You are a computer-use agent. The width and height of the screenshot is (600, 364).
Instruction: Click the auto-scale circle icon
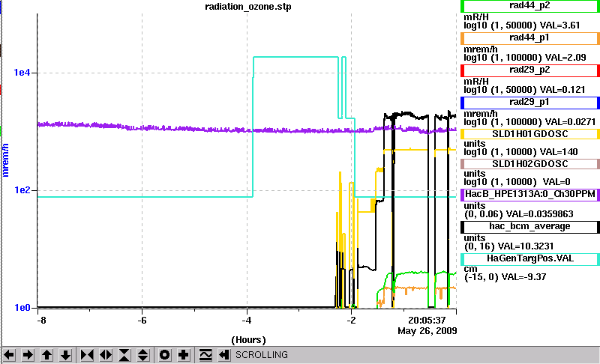click(x=164, y=355)
